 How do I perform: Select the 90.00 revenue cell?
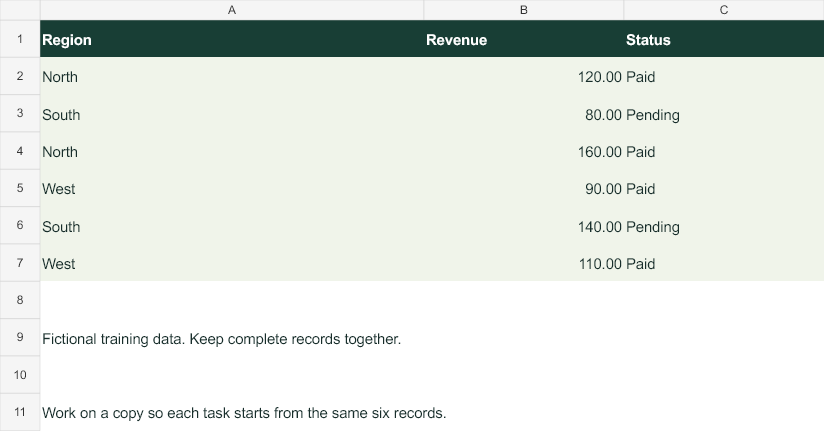click(523, 188)
